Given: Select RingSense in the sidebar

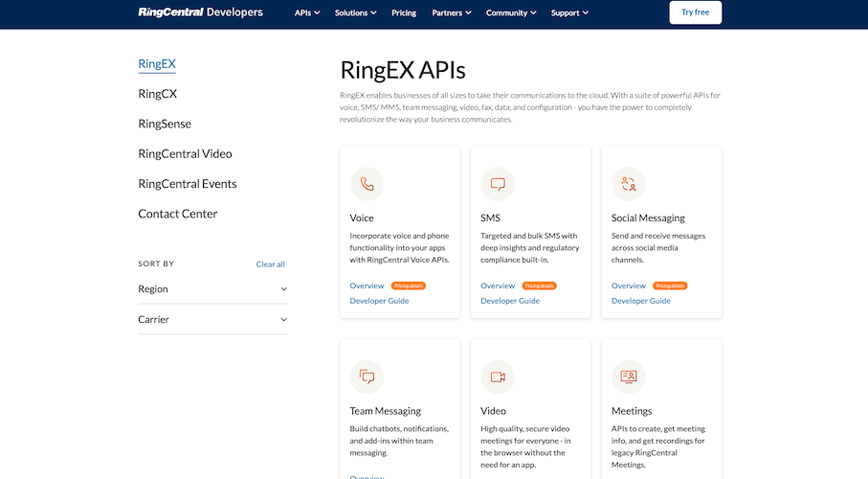Looking at the screenshot, I should coord(165,124).
